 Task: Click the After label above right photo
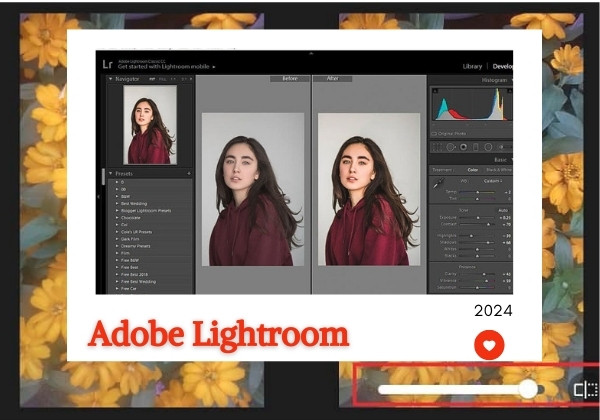[x=333, y=78]
